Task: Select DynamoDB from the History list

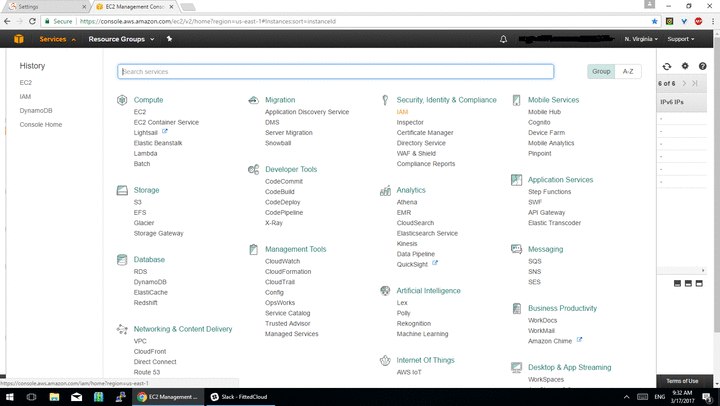Action: (34, 110)
